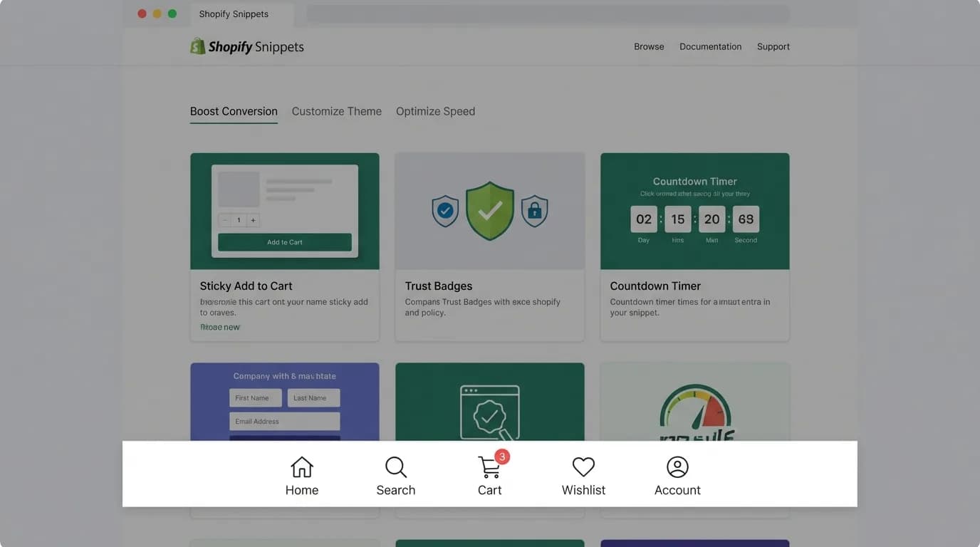Click the blue checkmark shield badge
Viewport: 980px width, 547px height.
pyautogui.click(x=445, y=211)
